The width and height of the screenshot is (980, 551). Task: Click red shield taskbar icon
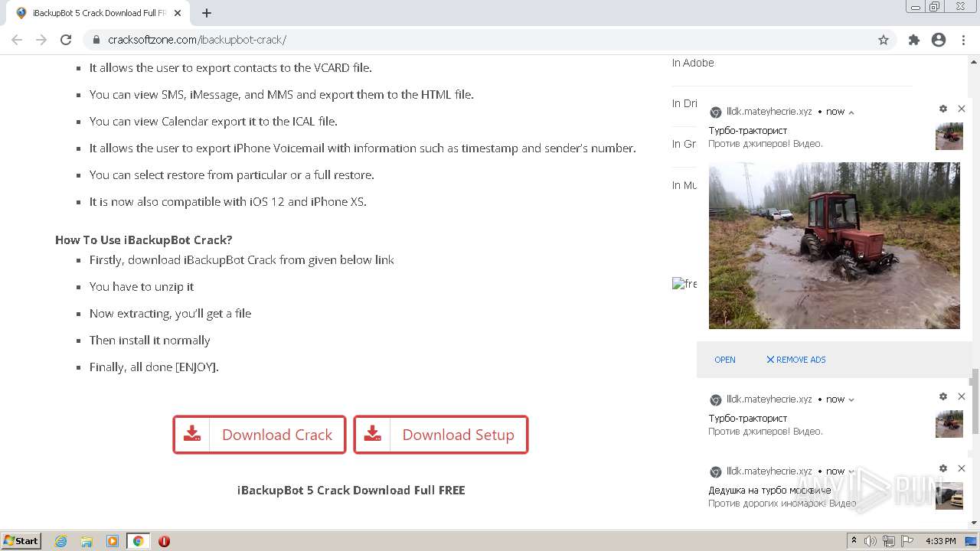click(164, 541)
